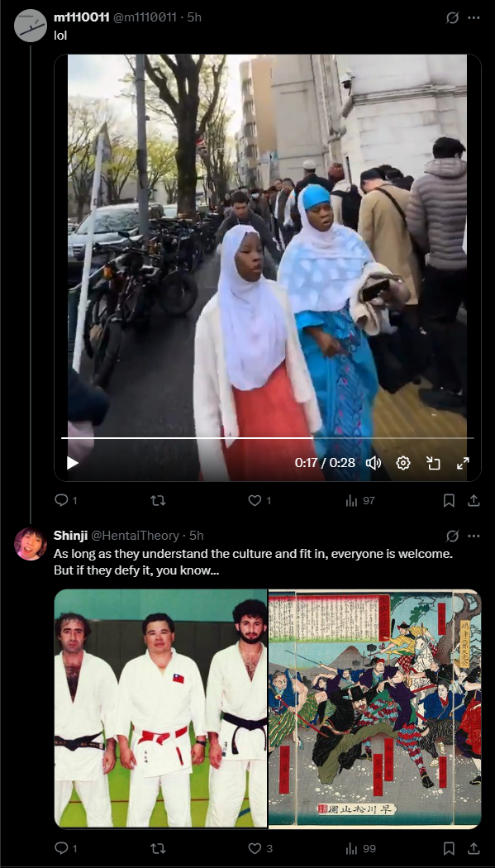Open m1110011 profile name link

81,17
